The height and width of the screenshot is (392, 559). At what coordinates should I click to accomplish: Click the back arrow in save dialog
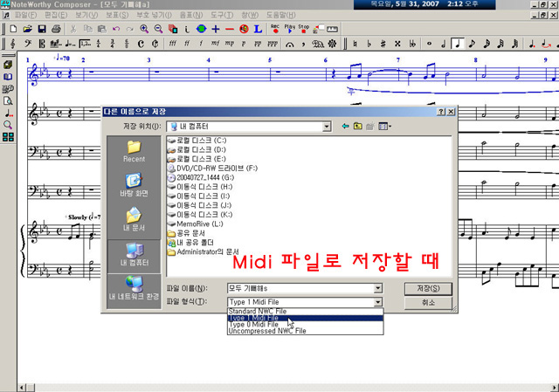(345, 126)
